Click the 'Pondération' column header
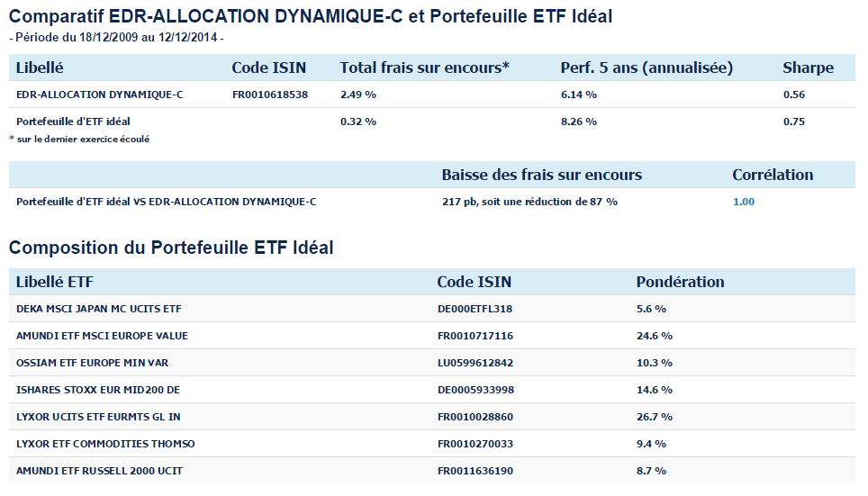This screenshot has height=496, width=868. click(680, 282)
